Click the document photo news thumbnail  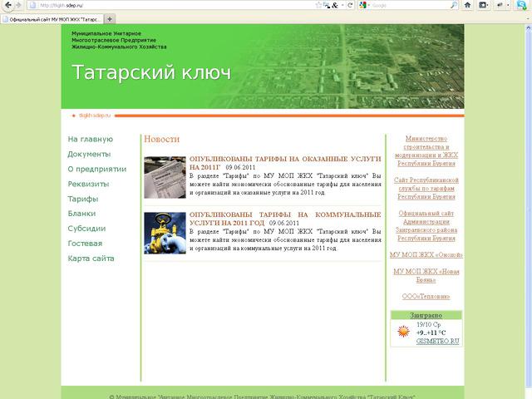tap(165, 177)
